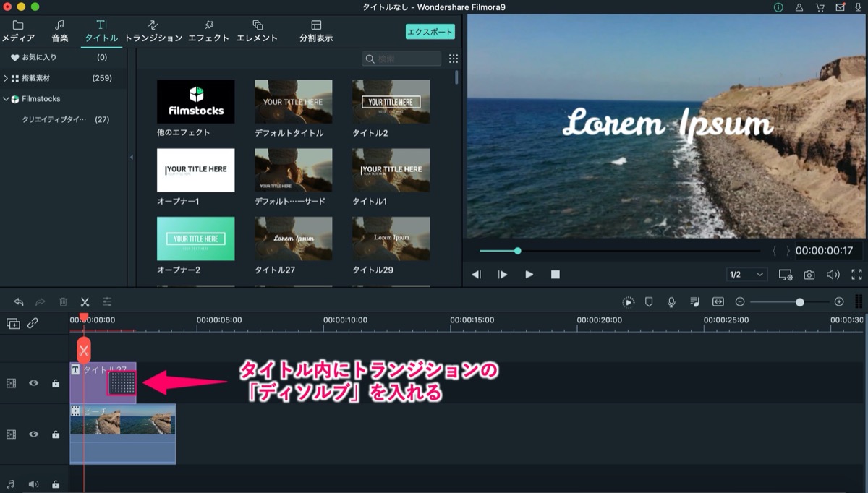Enter fullscreen preview mode
The height and width of the screenshot is (493, 868).
pos(856,275)
